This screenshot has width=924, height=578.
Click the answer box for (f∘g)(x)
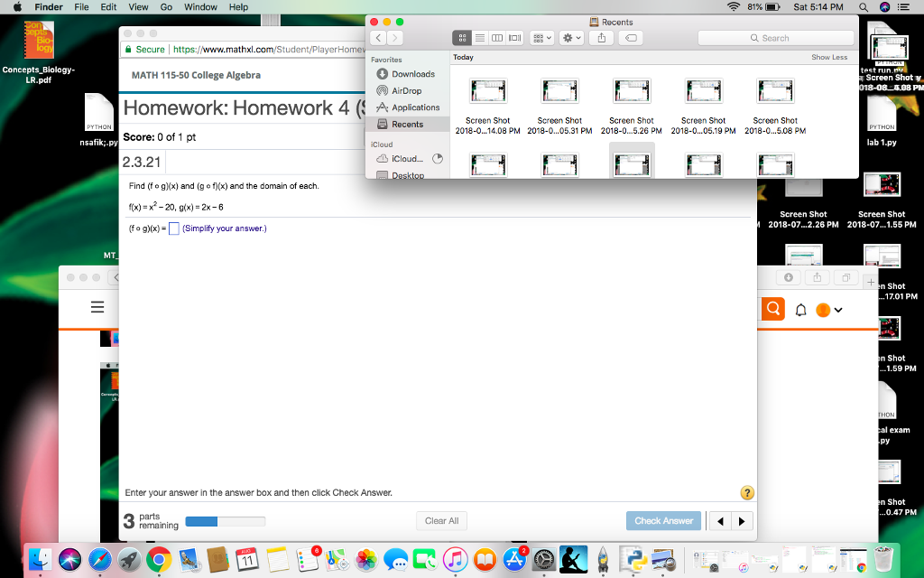pyautogui.click(x=174, y=228)
